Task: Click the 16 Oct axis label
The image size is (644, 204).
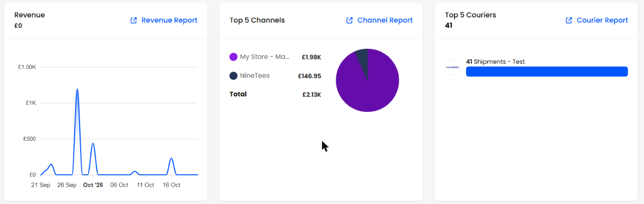Action: point(172,185)
